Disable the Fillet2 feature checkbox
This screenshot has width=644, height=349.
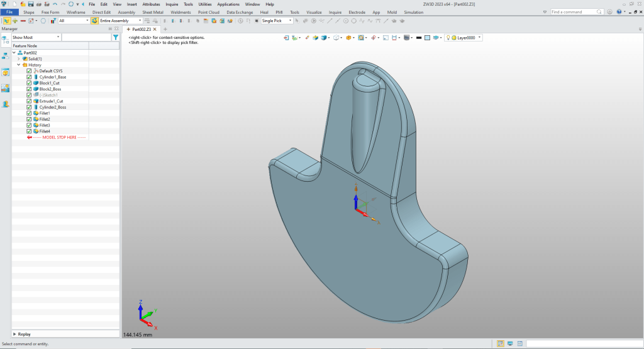point(29,119)
